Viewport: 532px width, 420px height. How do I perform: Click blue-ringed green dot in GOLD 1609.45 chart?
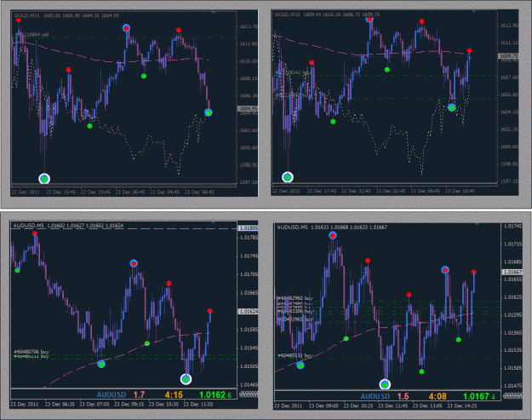(x=452, y=107)
